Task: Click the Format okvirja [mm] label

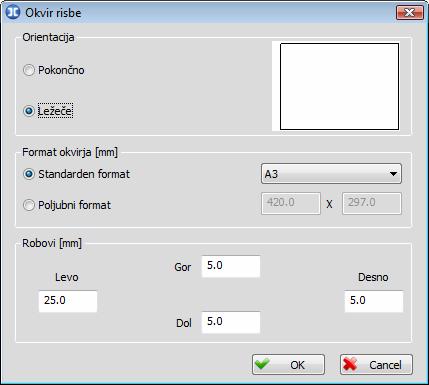Action: pyautogui.click(x=70, y=153)
